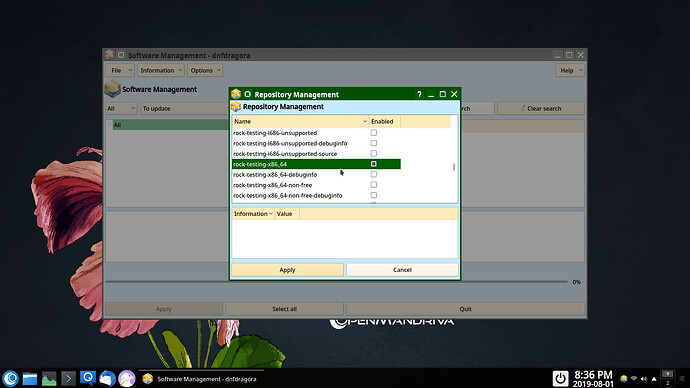Open the terminal launcher in taskbar

click(x=68, y=378)
